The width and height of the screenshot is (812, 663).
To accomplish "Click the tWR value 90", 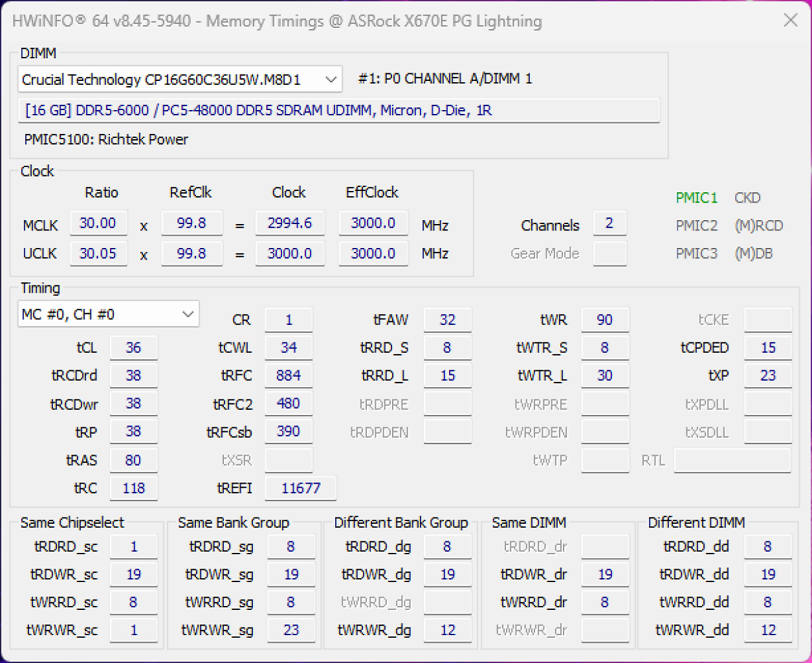I will (605, 320).
